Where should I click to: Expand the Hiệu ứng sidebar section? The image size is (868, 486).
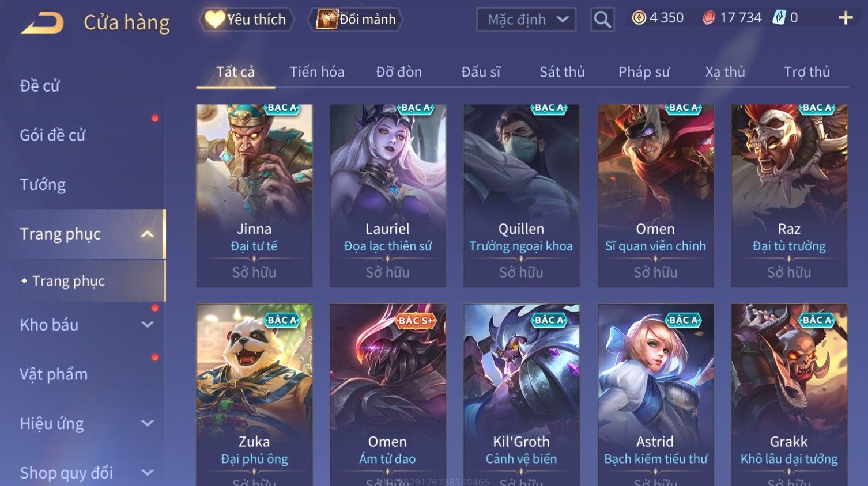click(x=148, y=424)
